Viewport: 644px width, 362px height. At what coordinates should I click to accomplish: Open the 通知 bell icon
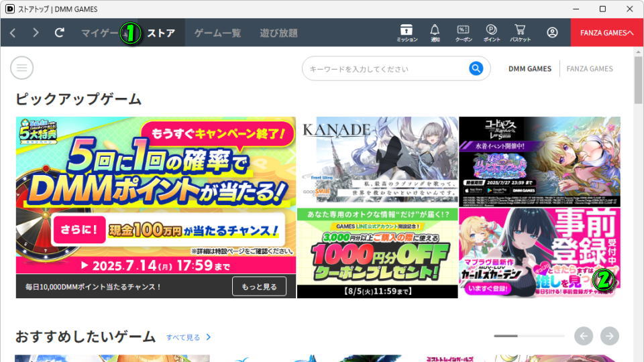(435, 33)
